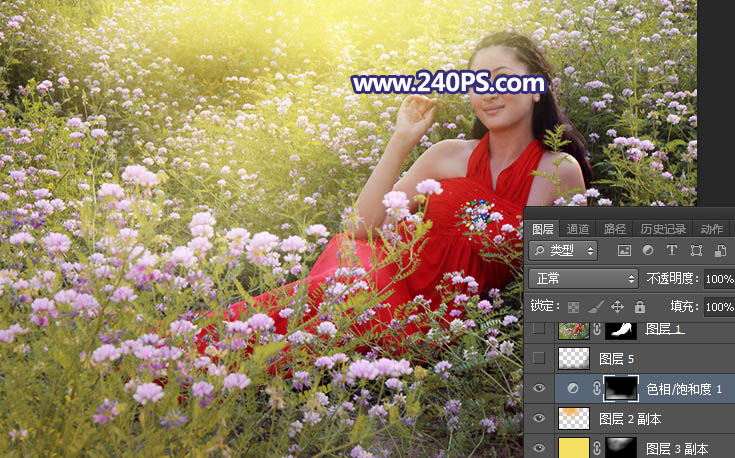Screen dimensions: 735x458
Task: Click the pixel layer filter icon
Action: point(625,251)
